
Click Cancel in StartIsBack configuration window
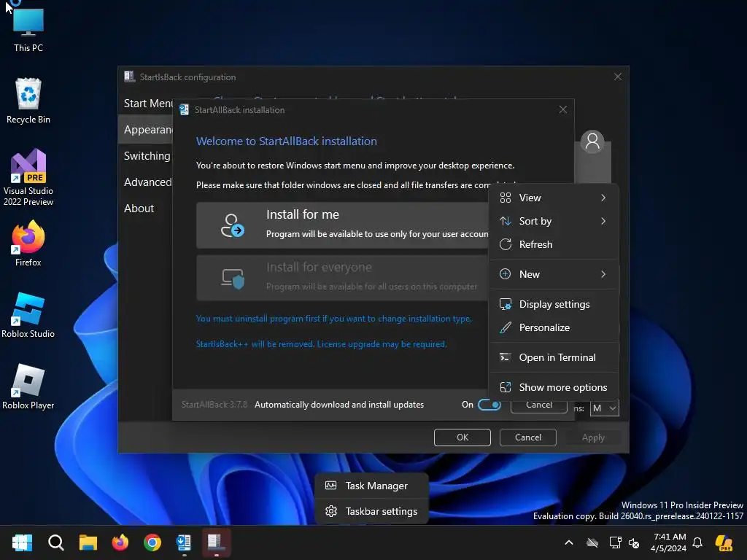coord(528,437)
